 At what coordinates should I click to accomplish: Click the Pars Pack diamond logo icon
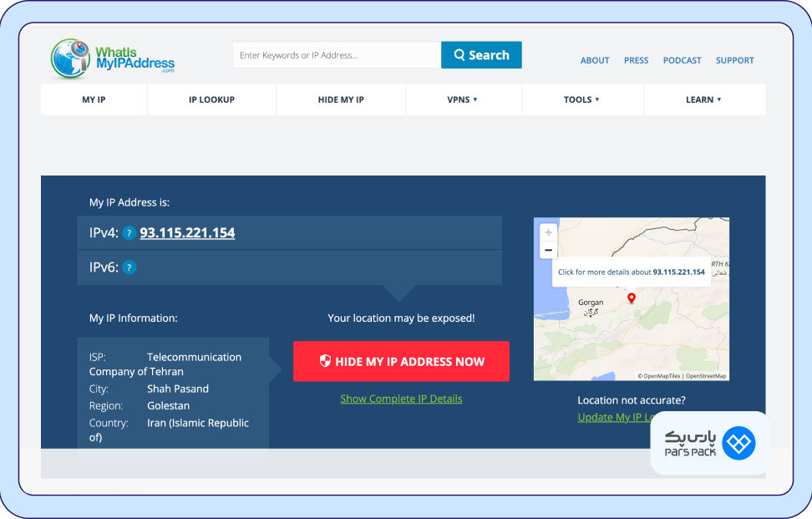[x=738, y=444]
